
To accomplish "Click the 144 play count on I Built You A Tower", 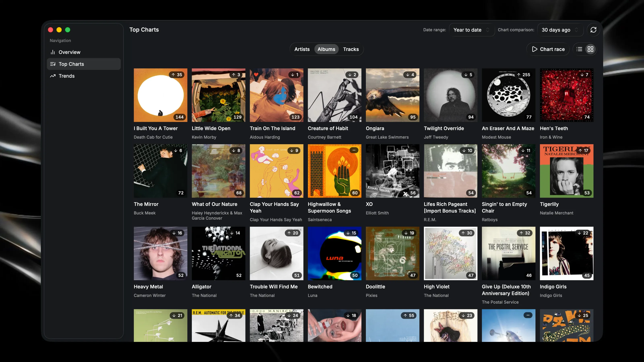I will (x=180, y=117).
